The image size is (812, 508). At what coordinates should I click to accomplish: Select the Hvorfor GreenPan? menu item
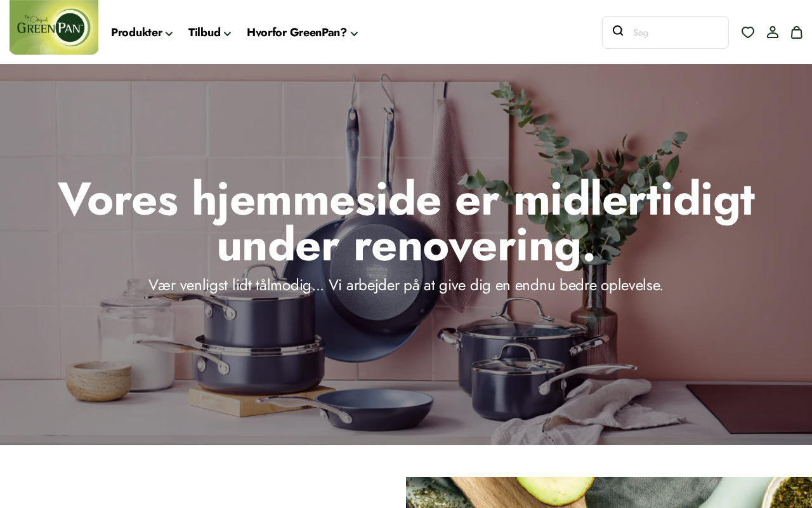point(297,32)
